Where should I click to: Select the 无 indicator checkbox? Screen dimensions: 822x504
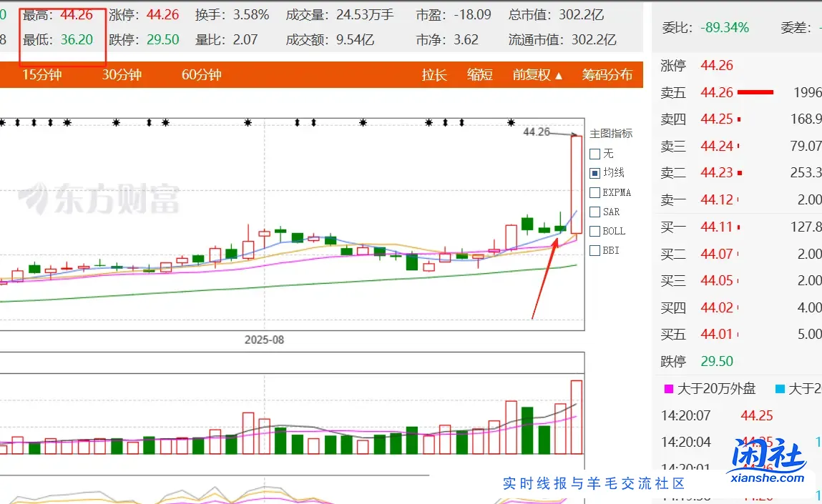pos(595,154)
